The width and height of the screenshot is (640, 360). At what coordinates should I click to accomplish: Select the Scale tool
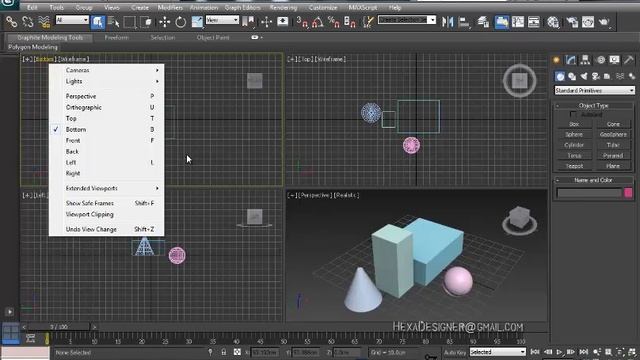197,22
